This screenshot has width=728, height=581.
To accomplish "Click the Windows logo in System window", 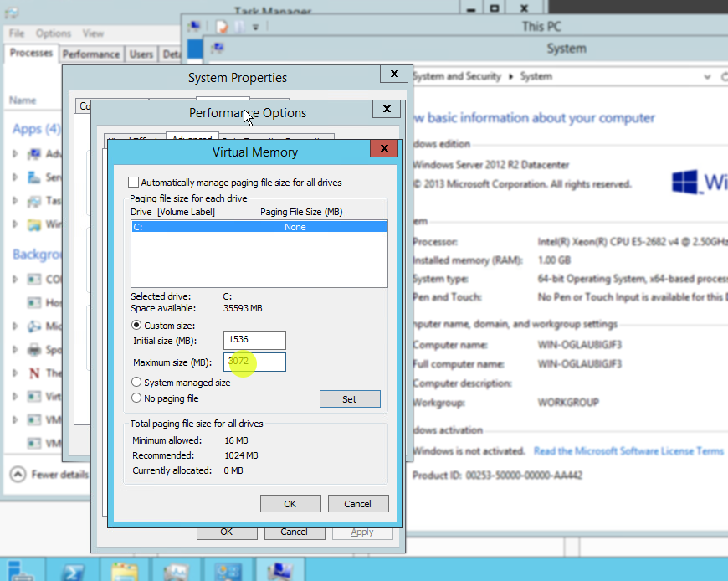I will [x=686, y=183].
